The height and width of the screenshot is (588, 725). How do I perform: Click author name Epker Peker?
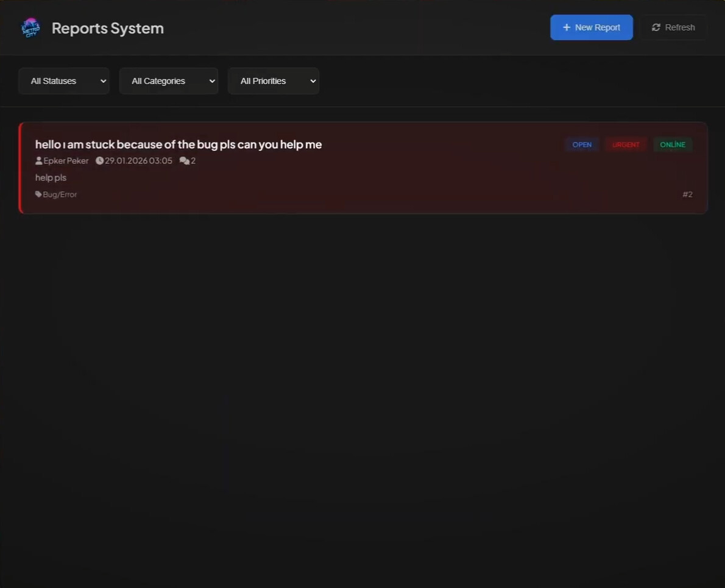(66, 161)
